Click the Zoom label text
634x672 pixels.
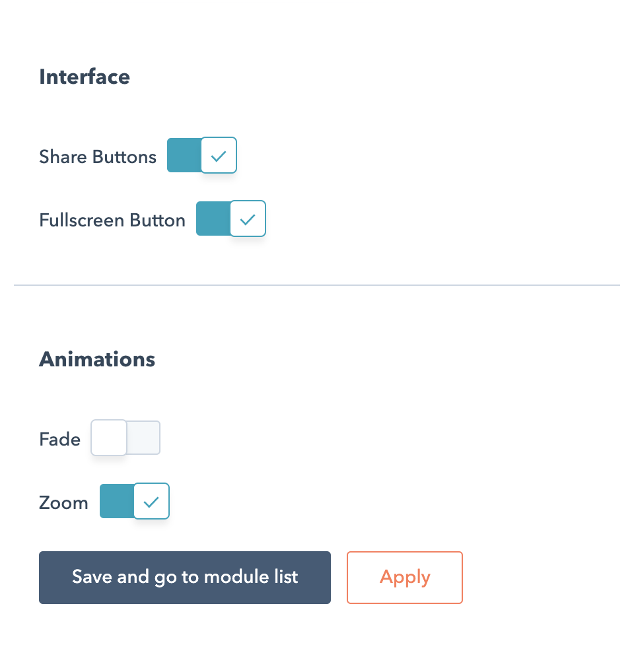coord(63,503)
